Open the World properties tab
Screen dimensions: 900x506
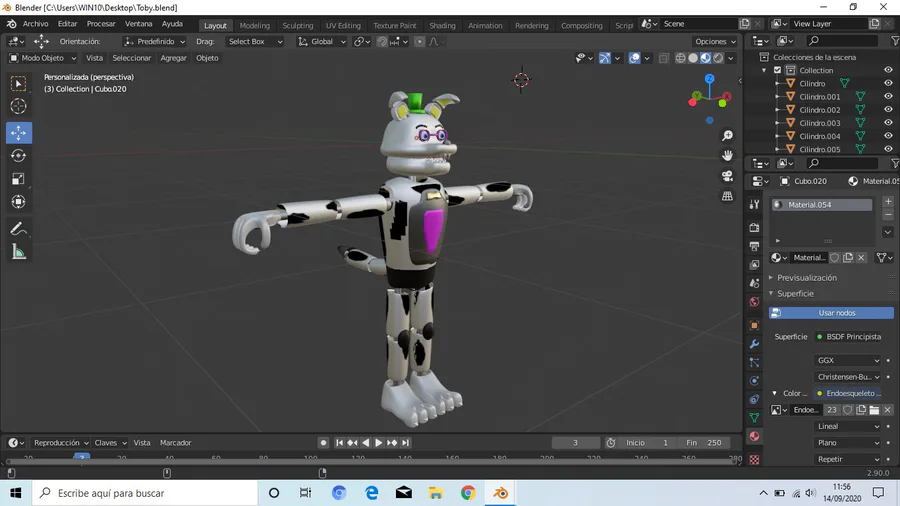(x=754, y=302)
